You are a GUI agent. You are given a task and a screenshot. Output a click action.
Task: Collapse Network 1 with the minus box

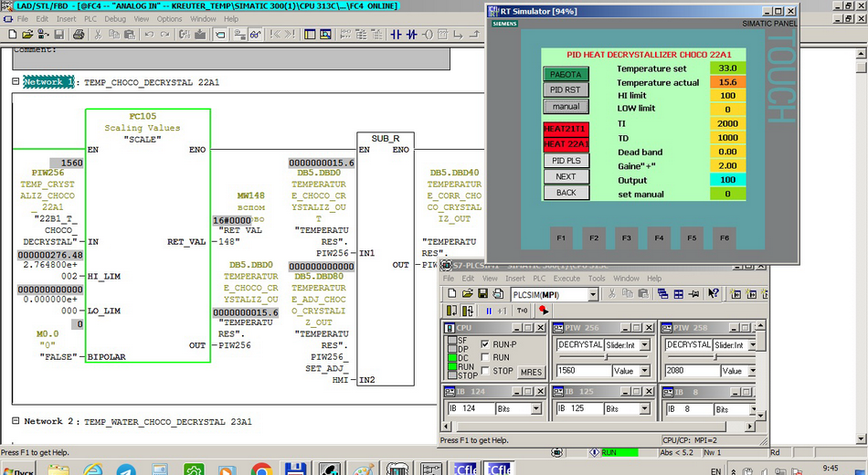pos(16,82)
